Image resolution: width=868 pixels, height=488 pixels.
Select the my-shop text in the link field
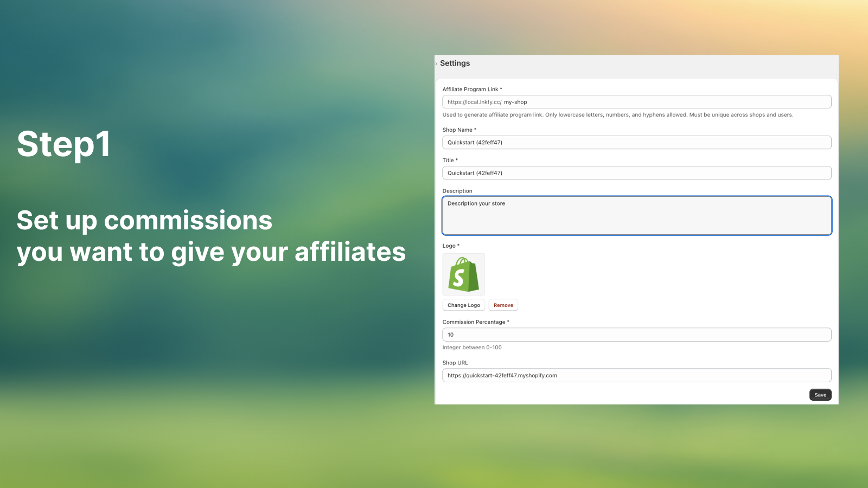pyautogui.click(x=515, y=101)
